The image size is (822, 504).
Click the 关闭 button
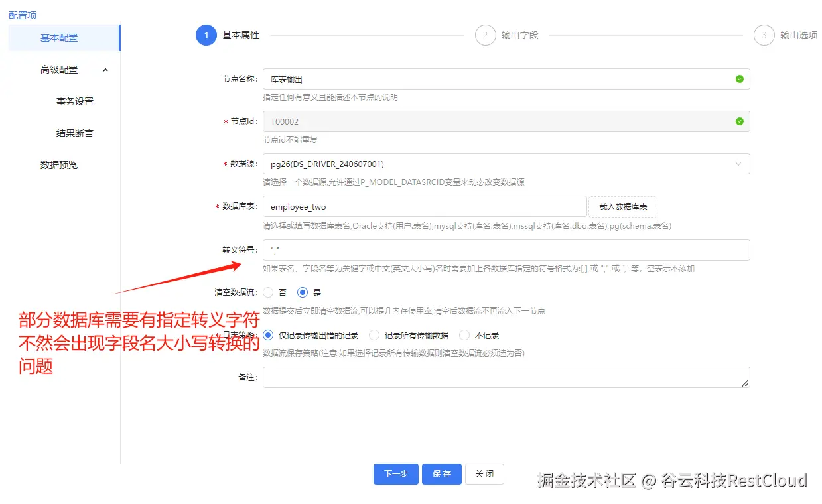(484, 474)
